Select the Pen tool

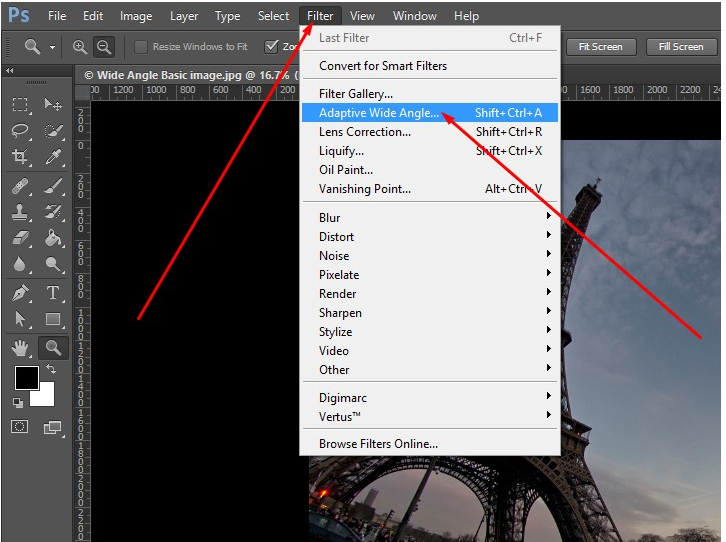(20, 293)
